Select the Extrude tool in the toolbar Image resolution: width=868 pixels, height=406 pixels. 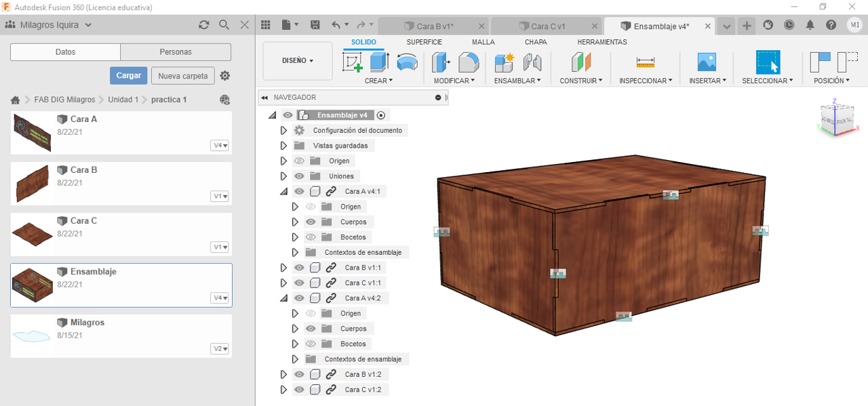coord(378,62)
